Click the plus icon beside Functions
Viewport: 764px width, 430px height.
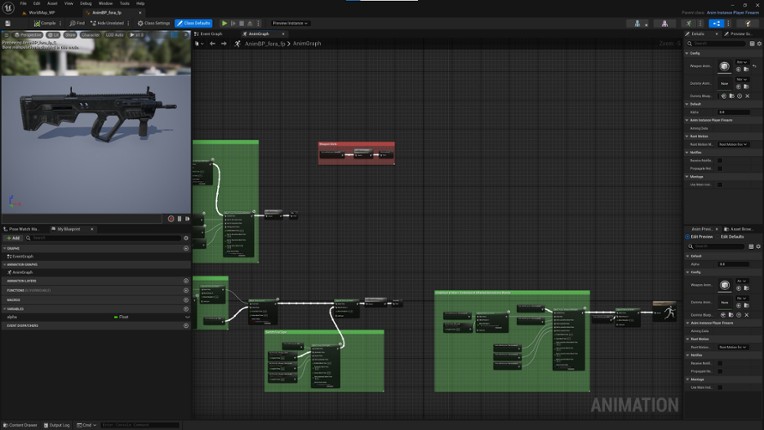point(186,290)
